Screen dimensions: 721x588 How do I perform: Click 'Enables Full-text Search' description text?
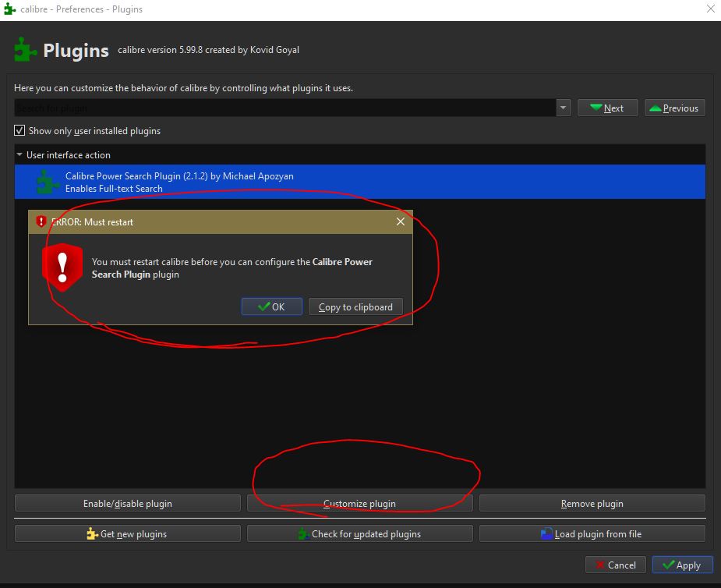(114, 188)
